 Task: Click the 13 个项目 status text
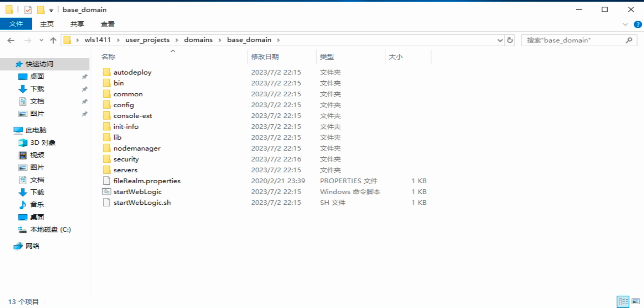23,302
